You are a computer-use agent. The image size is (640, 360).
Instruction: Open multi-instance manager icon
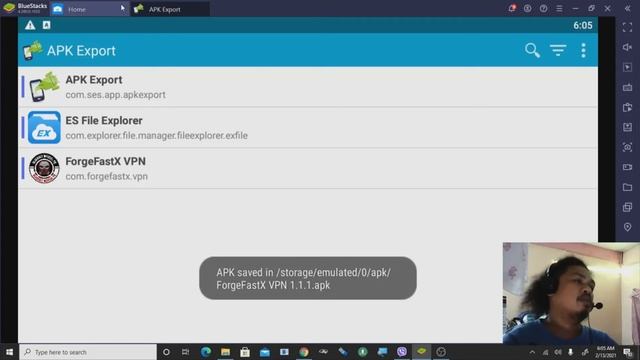click(627, 207)
